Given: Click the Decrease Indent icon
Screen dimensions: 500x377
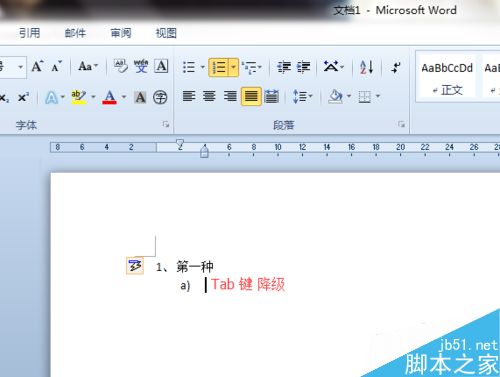Looking at the screenshot, I should click(x=284, y=67).
